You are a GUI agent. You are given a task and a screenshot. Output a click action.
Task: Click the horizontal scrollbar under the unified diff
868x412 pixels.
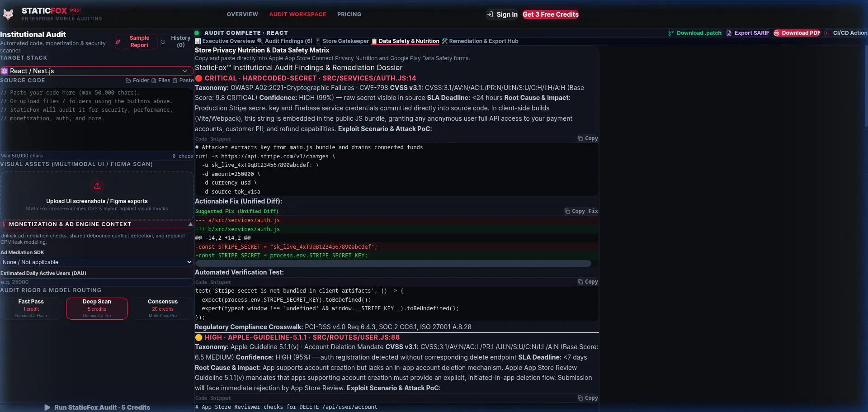pos(393,263)
